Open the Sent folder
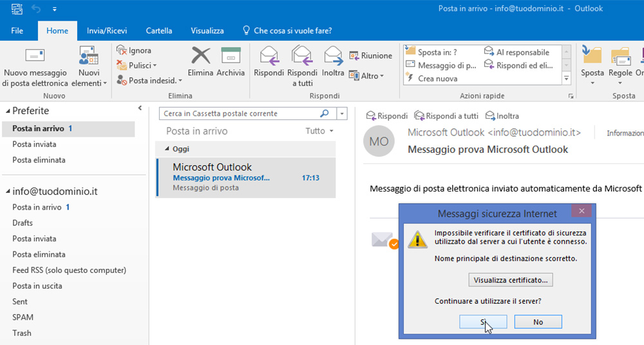644x345 pixels. click(x=20, y=301)
